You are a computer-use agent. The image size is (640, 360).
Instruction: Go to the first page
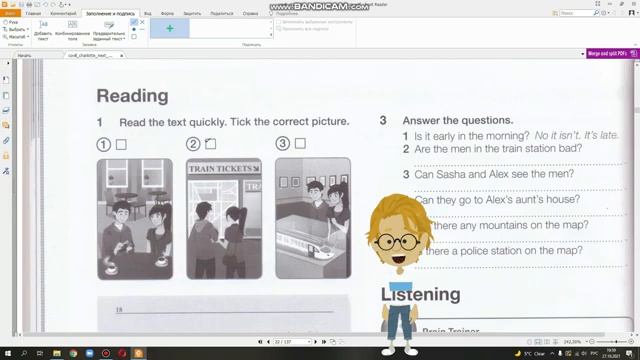260,342
